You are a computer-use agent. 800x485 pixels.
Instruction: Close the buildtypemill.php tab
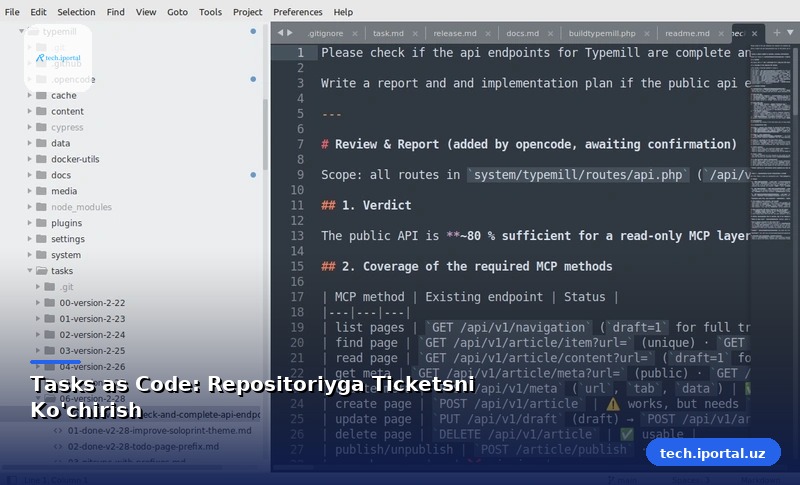pyautogui.click(x=647, y=34)
